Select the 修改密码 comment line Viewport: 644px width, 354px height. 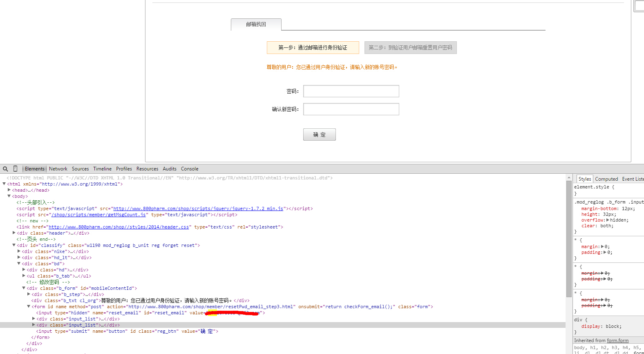pyautogui.click(x=48, y=282)
